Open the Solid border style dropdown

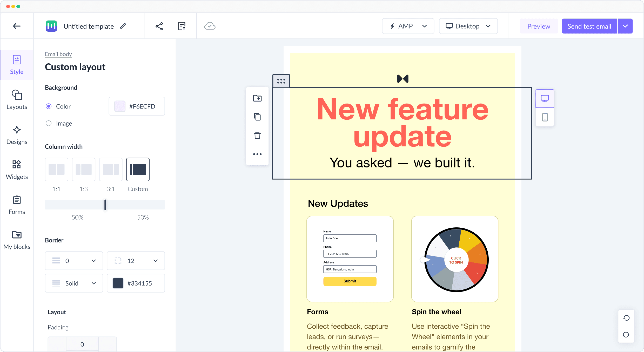(x=74, y=283)
